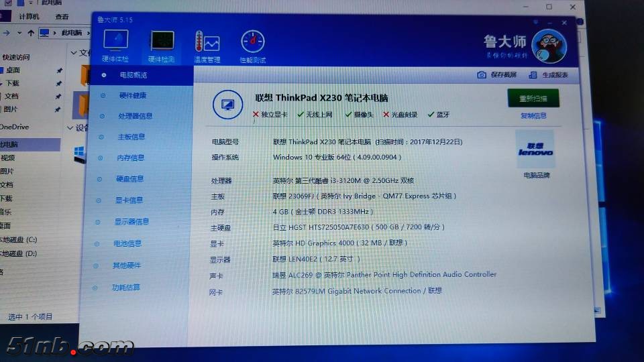
Task: Click the i3-3120M processor info text
Action: 343,180
